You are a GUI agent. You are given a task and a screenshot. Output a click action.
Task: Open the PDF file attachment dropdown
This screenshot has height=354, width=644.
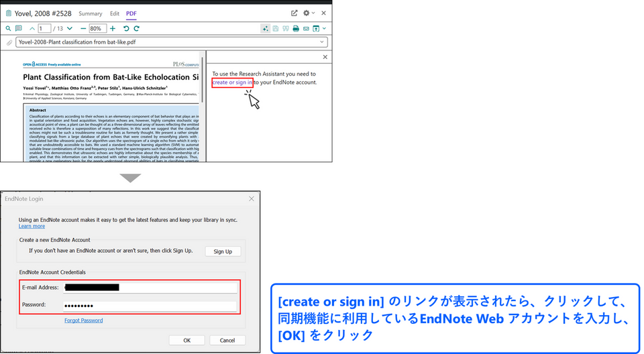coord(323,42)
